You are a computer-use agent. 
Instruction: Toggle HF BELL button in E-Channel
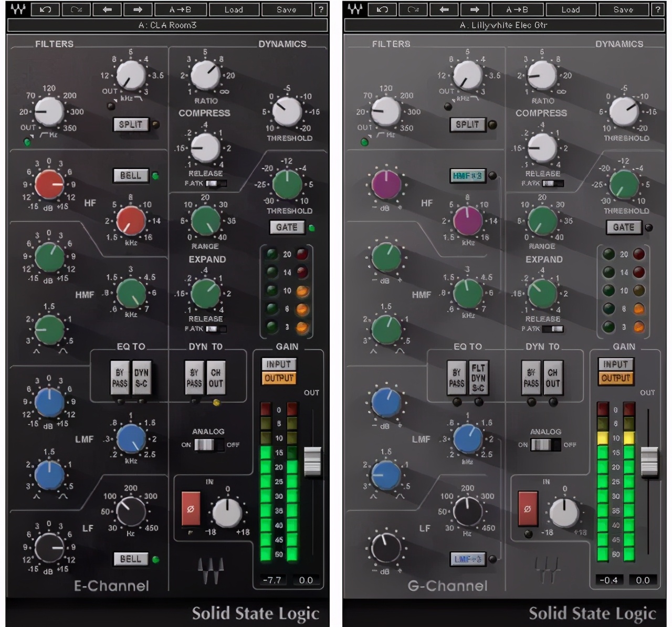[131, 175]
